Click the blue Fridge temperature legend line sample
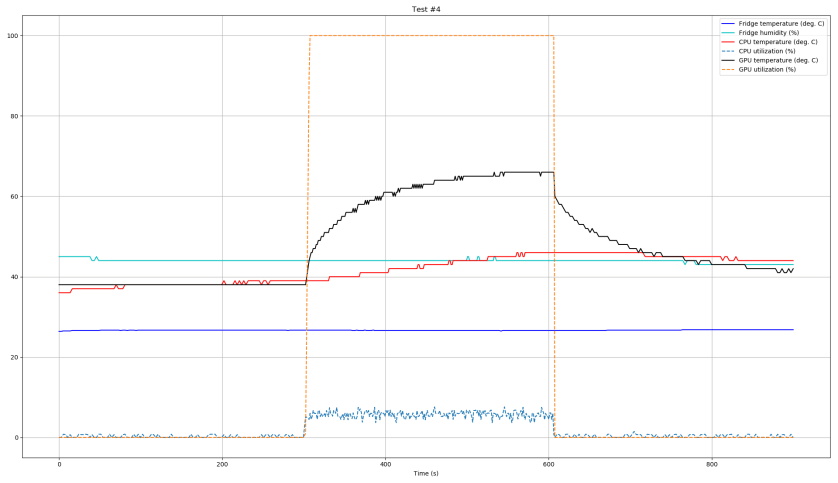Screen dimensions: 838x483 coord(728,23)
